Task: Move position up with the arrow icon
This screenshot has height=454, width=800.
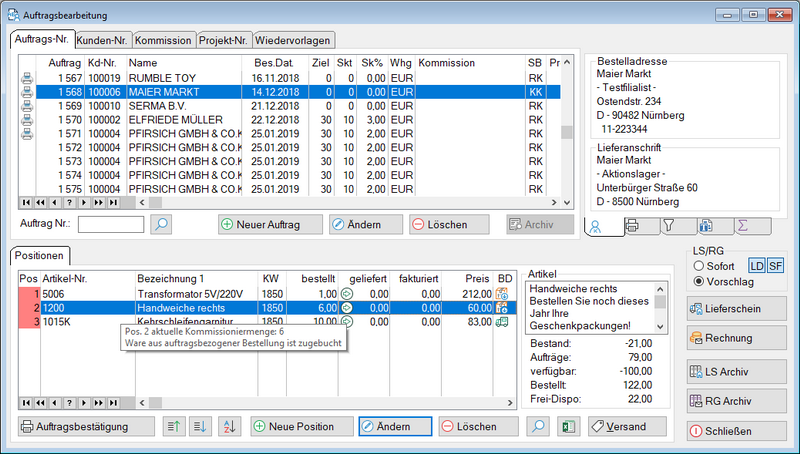Action: pyautogui.click(x=173, y=427)
